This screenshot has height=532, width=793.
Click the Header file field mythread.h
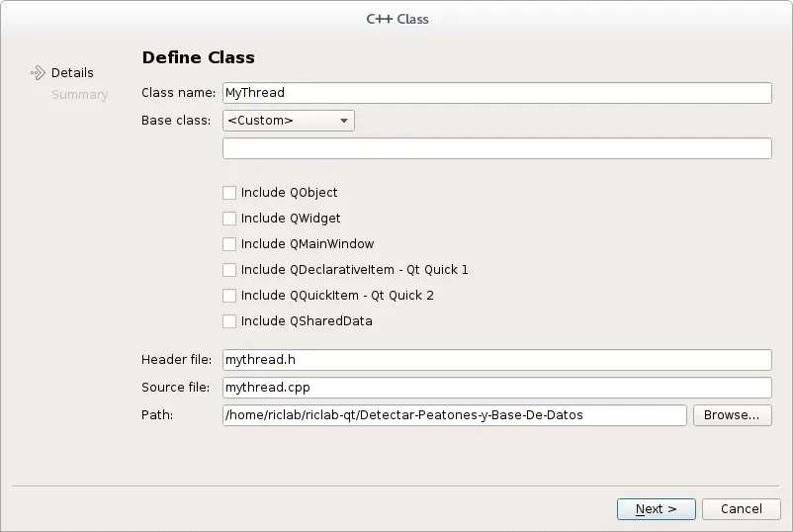(x=496, y=360)
